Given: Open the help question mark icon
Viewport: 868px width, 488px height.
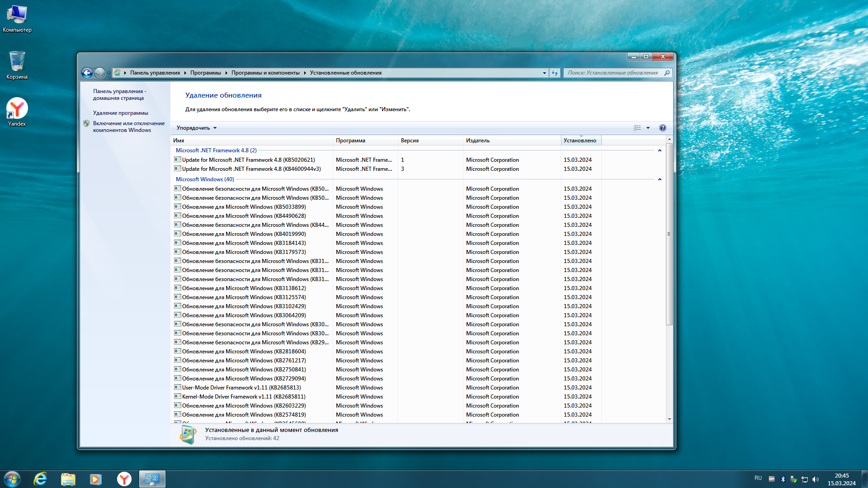Looking at the screenshot, I should tap(662, 128).
